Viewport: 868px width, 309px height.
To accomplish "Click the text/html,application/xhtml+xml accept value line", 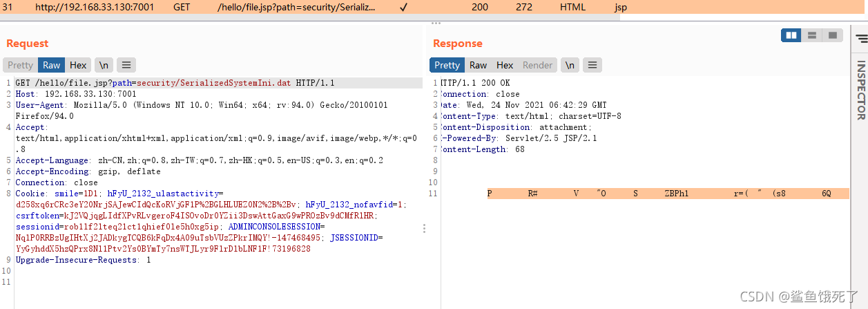I will [216, 138].
